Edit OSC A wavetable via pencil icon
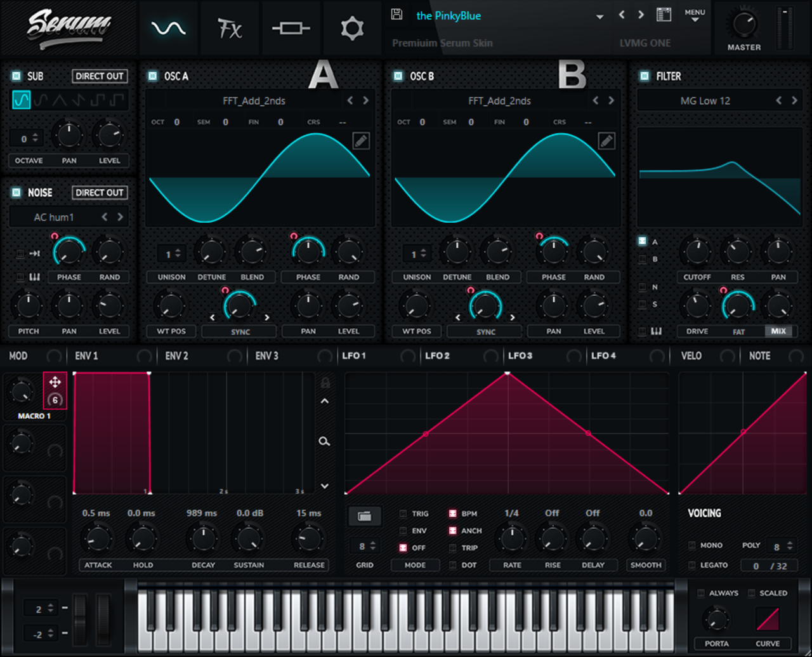Viewport: 812px width, 657px height. click(x=361, y=141)
